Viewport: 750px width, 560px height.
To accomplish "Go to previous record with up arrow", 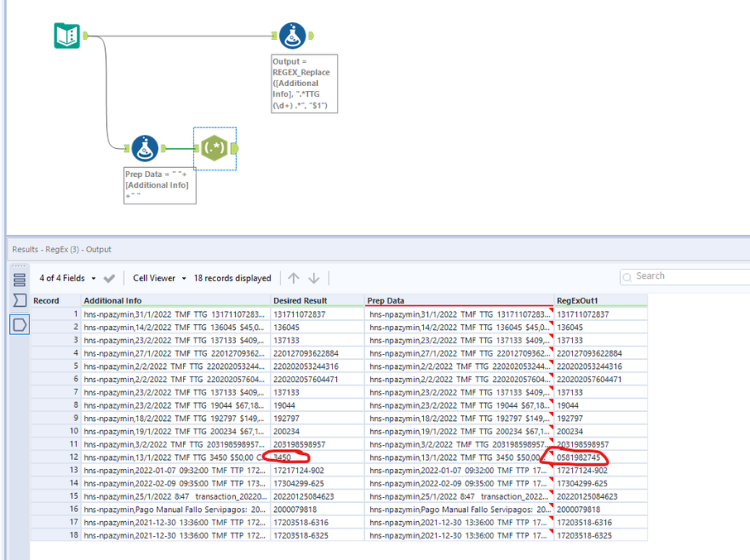I will click(x=294, y=278).
